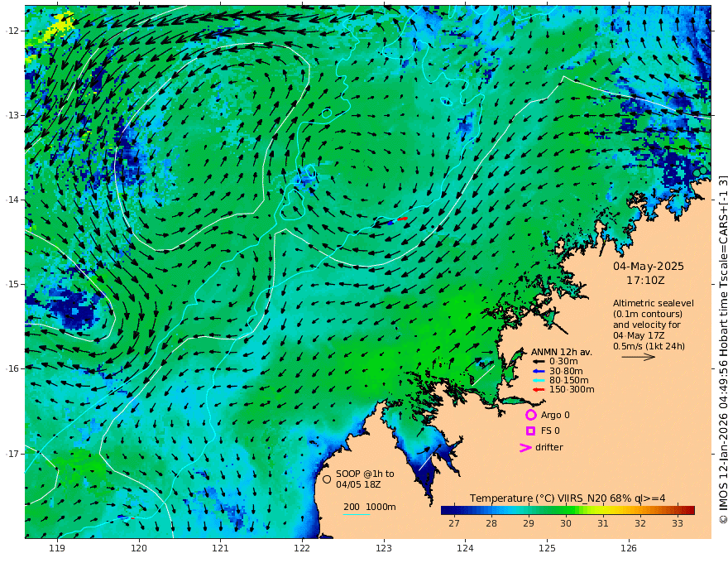
Task: Click the green circle markers at the northeast coast
Action: 700,172
